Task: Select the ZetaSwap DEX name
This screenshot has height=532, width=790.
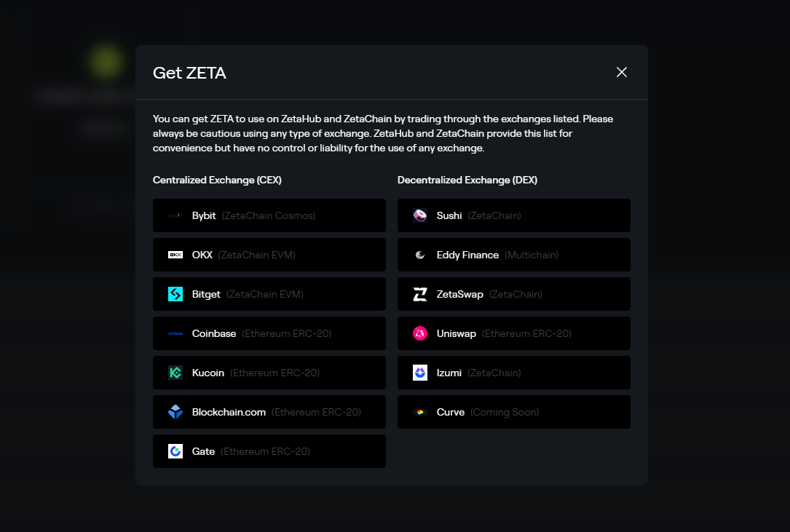Action: [x=460, y=294]
